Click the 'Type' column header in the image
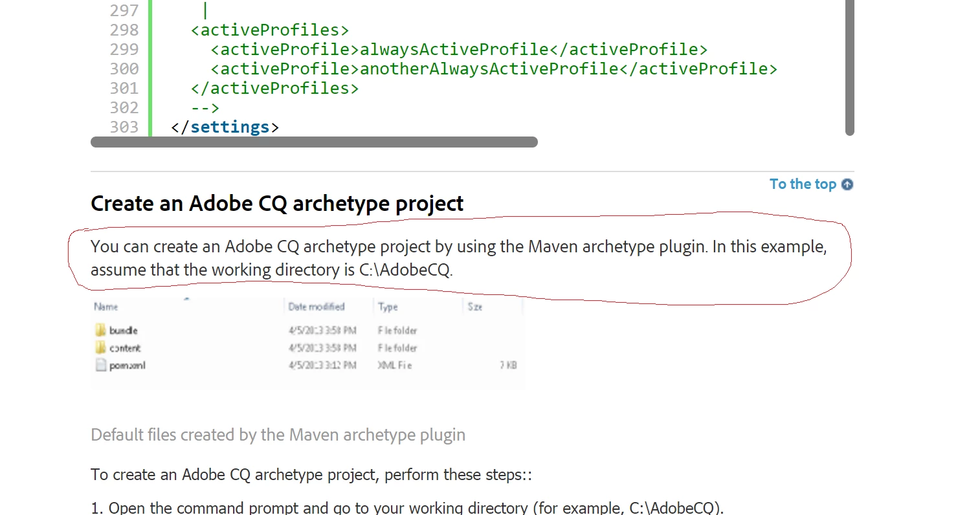The width and height of the screenshot is (980, 515). click(388, 307)
